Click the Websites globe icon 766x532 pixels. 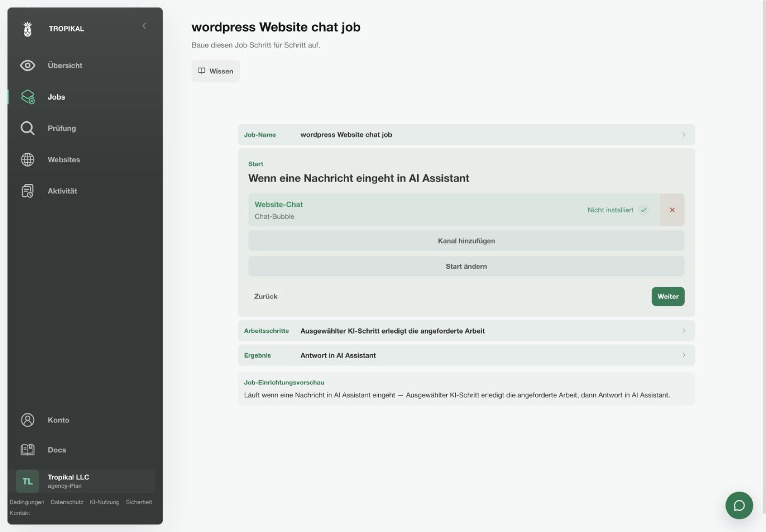coord(28,159)
